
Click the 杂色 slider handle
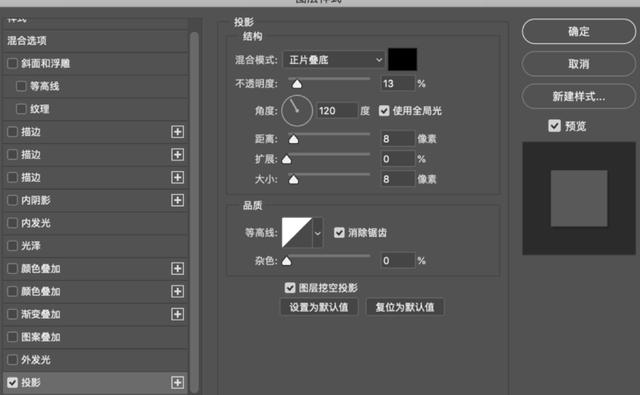click(x=287, y=261)
